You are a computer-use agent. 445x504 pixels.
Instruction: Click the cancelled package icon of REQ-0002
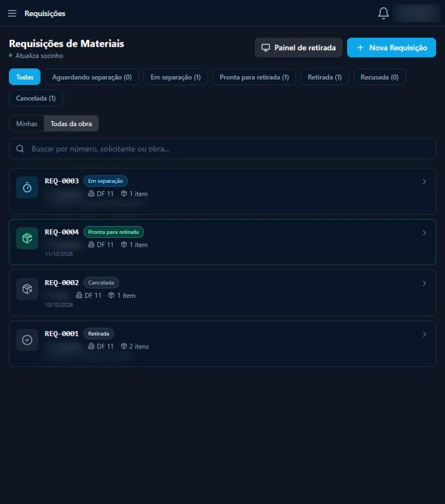[27, 289]
